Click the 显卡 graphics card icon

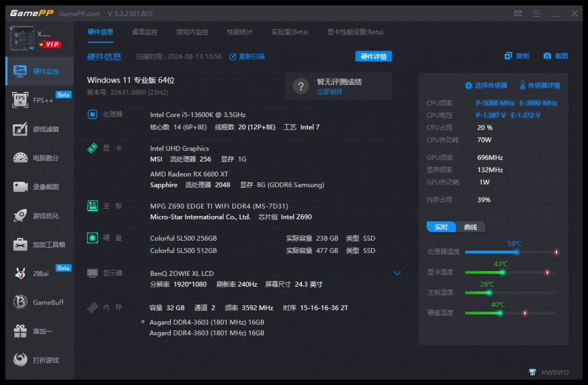click(x=92, y=148)
